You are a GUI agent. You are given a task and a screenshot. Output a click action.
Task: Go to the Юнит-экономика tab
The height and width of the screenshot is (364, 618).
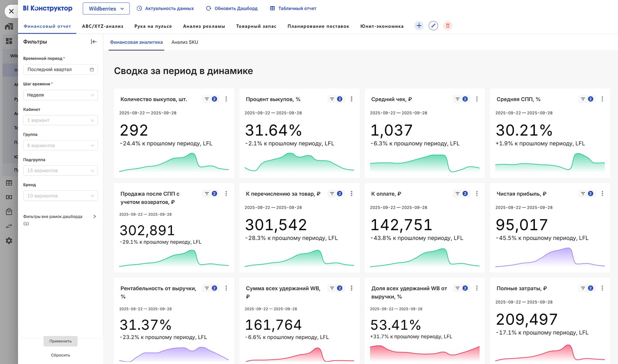(x=382, y=26)
